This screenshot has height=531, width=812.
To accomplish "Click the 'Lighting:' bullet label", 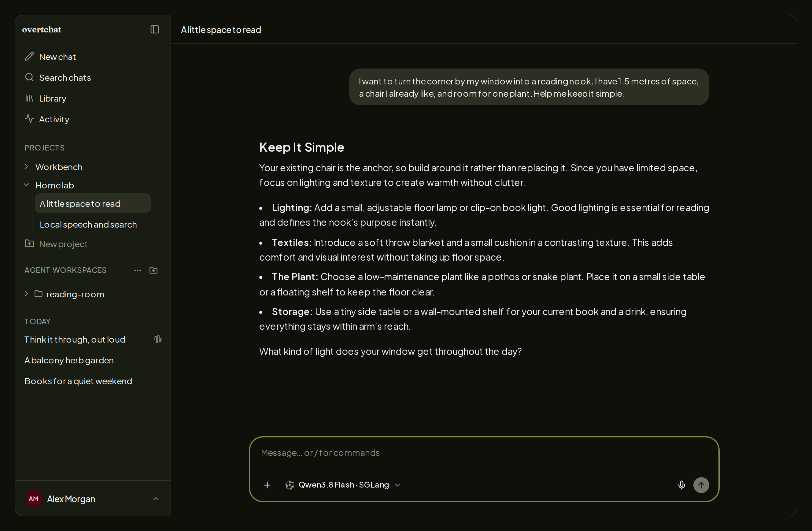I will (292, 207).
